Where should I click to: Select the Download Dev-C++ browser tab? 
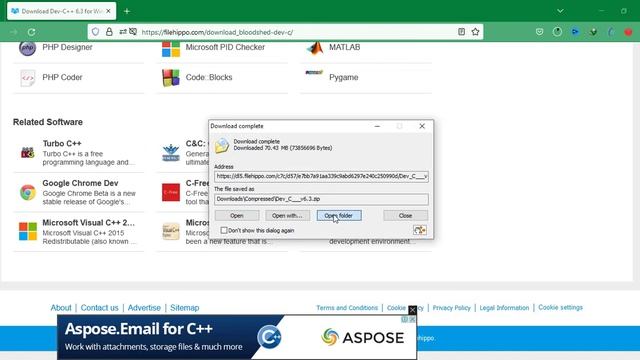[62, 11]
